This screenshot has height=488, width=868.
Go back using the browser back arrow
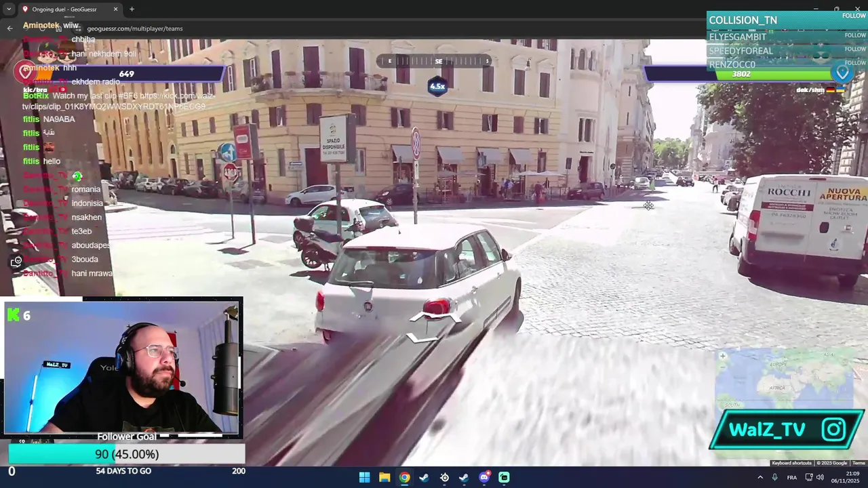point(9,28)
